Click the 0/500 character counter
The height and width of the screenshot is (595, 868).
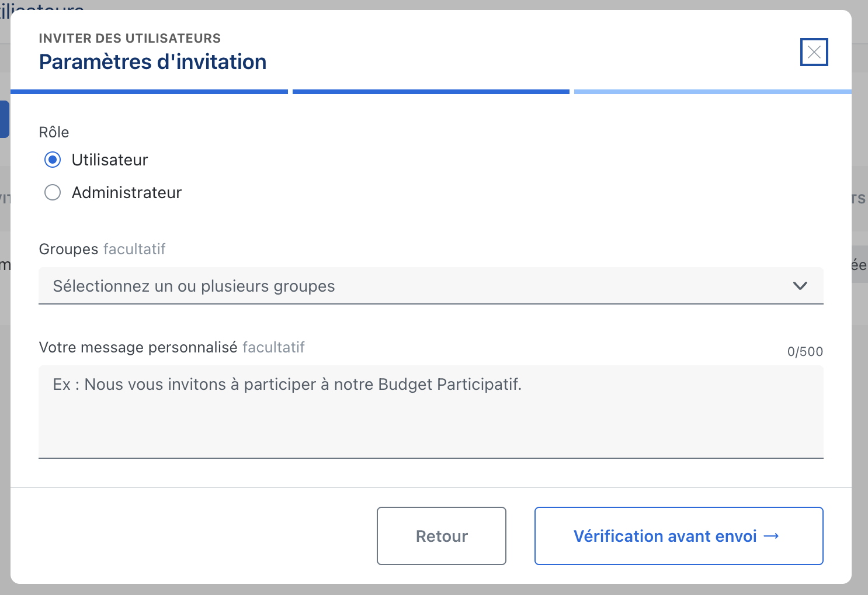pyautogui.click(x=804, y=352)
